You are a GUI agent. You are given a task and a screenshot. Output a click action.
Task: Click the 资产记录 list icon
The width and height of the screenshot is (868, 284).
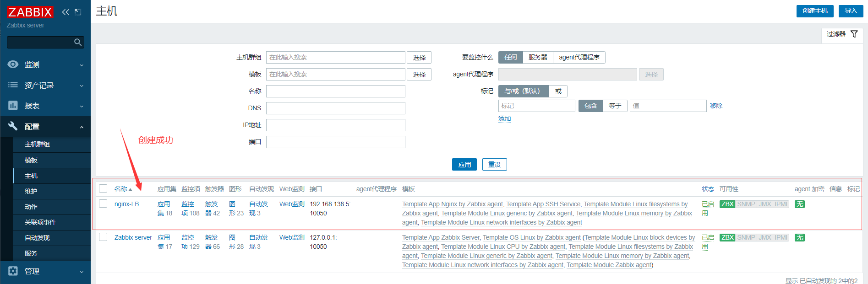(x=13, y=85)
